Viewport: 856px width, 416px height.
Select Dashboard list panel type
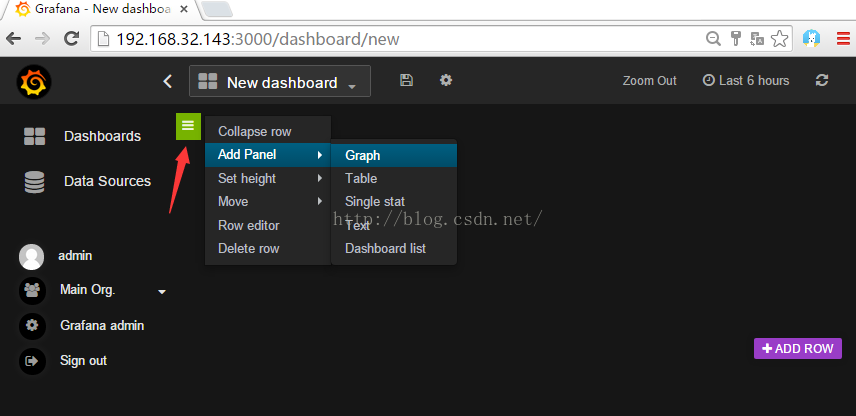(394, 248)
